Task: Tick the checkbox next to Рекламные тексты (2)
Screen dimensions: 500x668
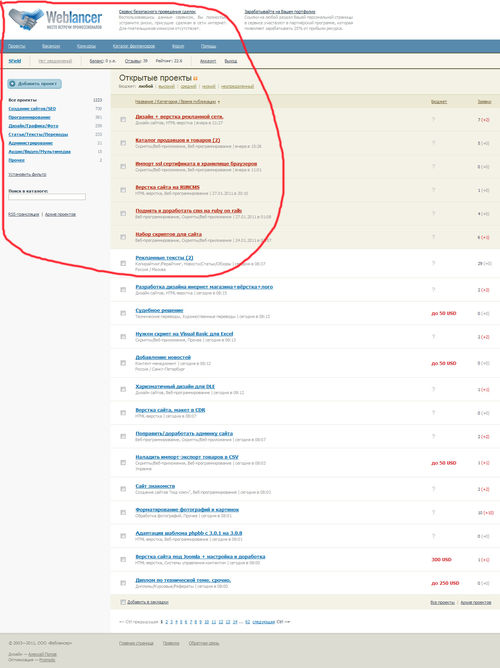Action: [123, 263]
